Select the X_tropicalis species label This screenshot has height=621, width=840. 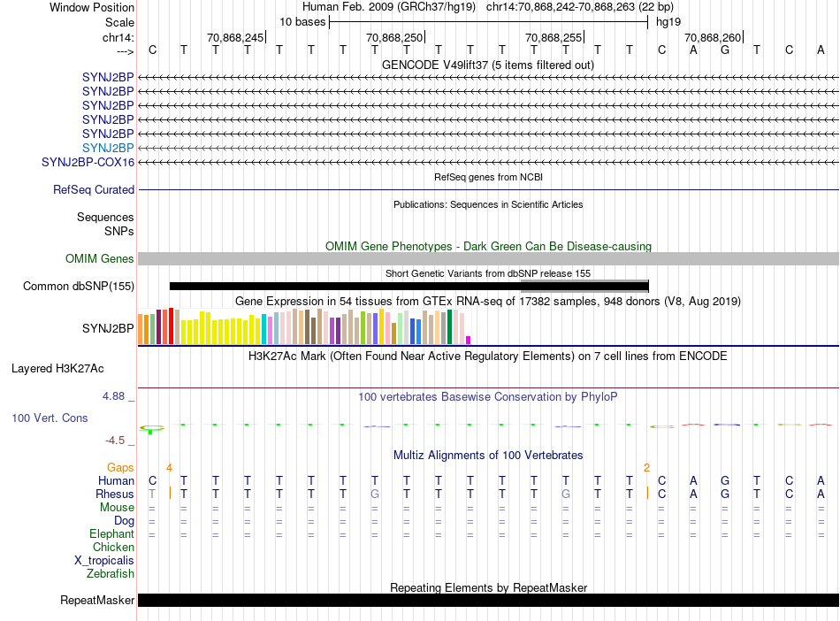coord(104,561)
